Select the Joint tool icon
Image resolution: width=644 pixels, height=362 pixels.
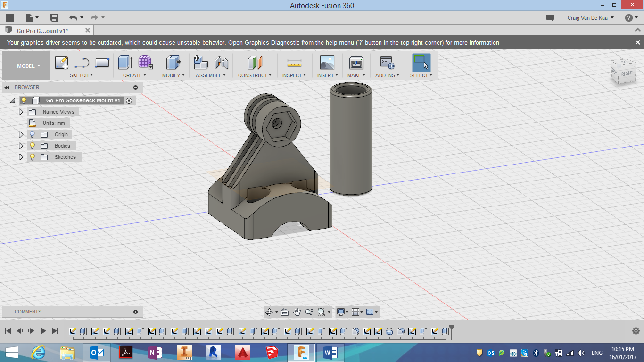pyautogui.click(x=221, y=62)
